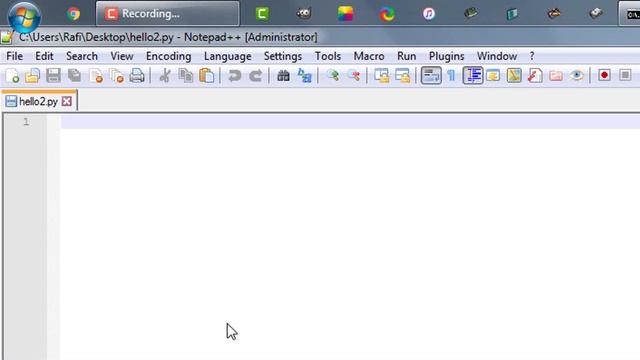
Task: Open Find with binoculars icon
Action: (283, 76)
